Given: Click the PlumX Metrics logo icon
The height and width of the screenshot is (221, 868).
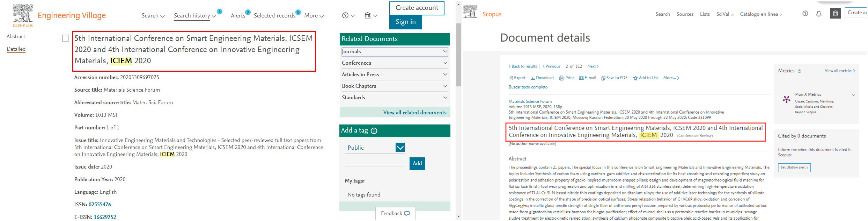Looking at the screenshot, I should click(786, 99).
